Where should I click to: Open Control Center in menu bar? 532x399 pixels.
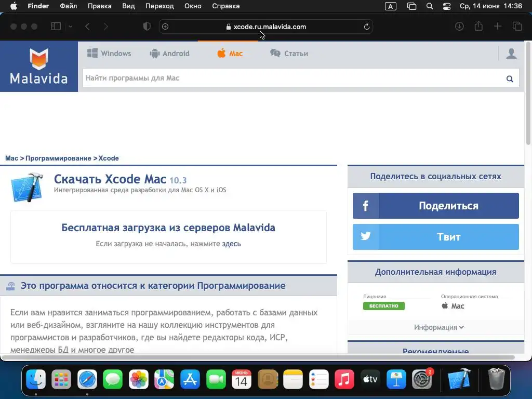(x=447, y=6)
